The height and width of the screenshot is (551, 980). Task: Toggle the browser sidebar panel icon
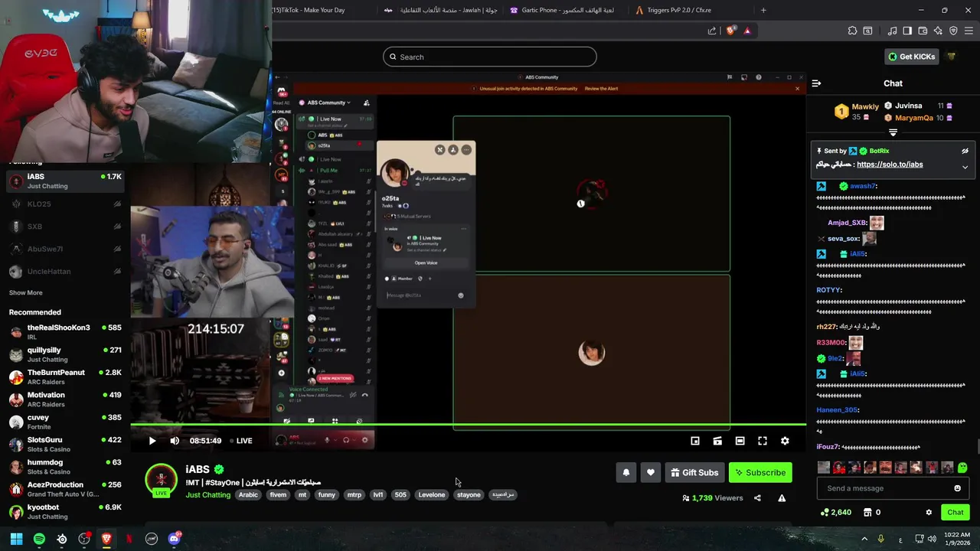tap(907, 31)
